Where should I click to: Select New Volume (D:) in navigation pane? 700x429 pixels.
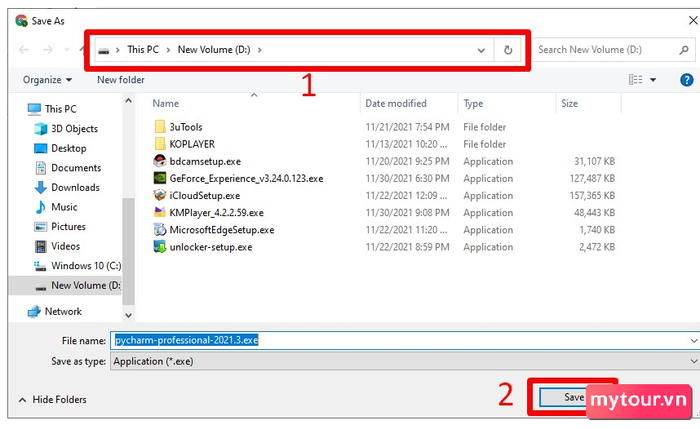(86, 286)
